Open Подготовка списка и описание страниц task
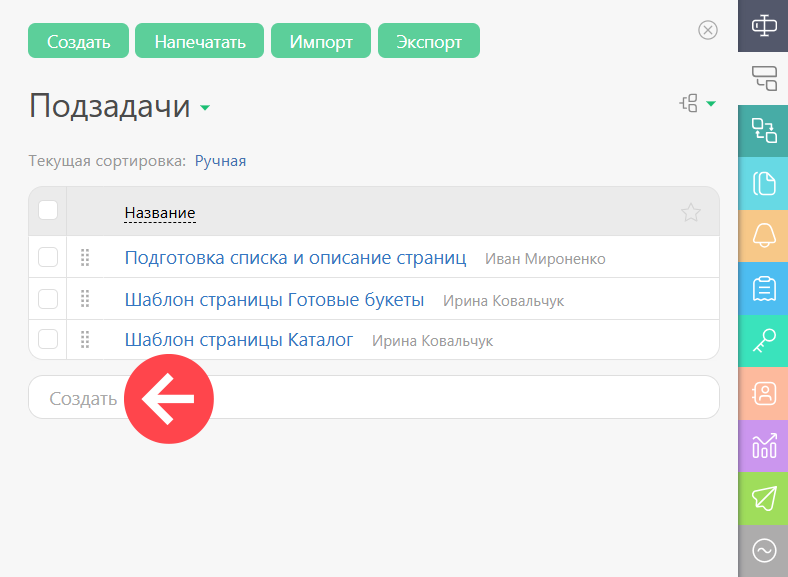This screenshot has height=577, width=788. click(x=296, y=258)
